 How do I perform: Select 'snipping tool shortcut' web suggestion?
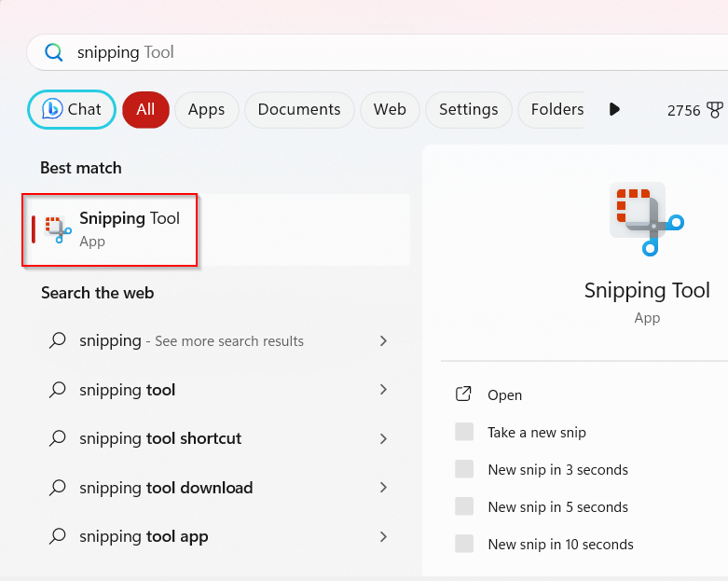[216, 438]
